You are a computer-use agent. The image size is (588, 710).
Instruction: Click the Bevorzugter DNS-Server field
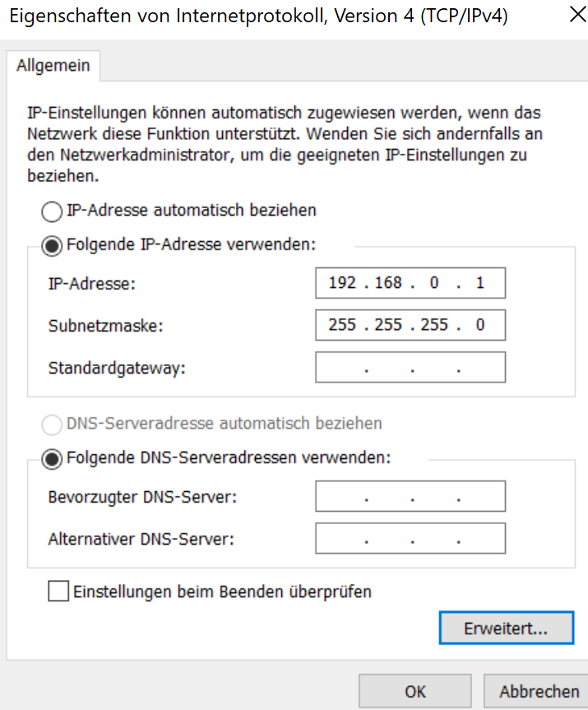(x=410, y=497)
